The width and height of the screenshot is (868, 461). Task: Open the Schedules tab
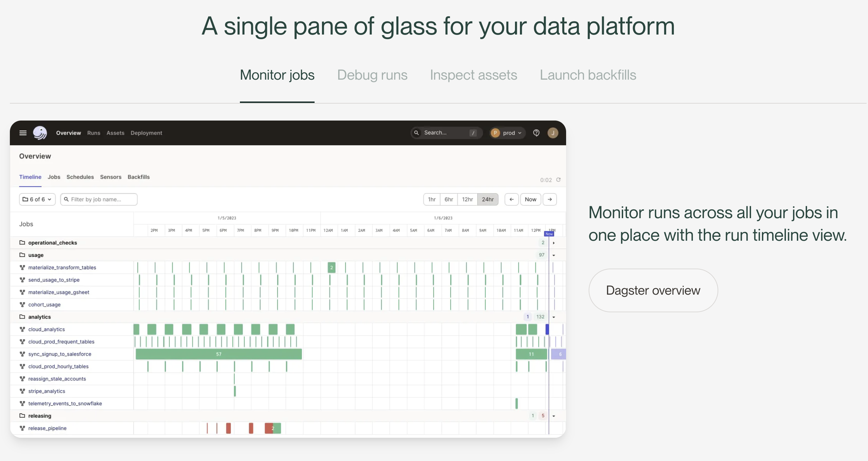80,177
